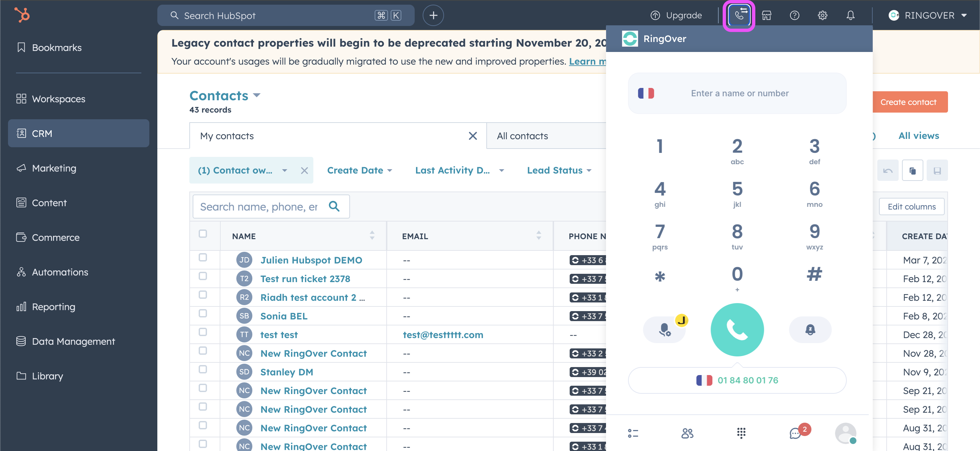Open the Lead Status filter dropdown
The image size is (980, 451).
click(x=559, y=170)
